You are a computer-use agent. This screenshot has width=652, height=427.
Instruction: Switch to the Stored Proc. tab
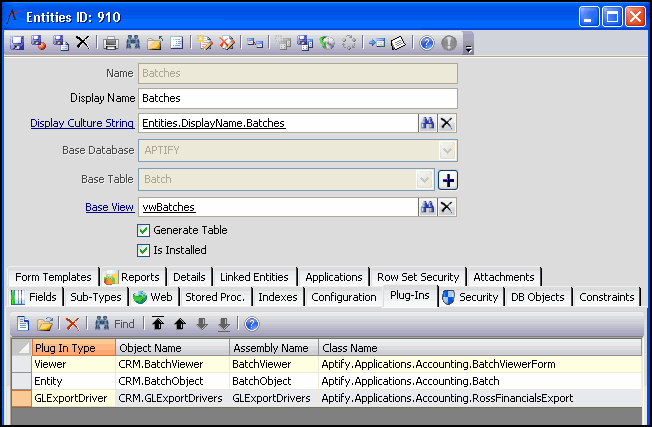[x=215, y=297]
